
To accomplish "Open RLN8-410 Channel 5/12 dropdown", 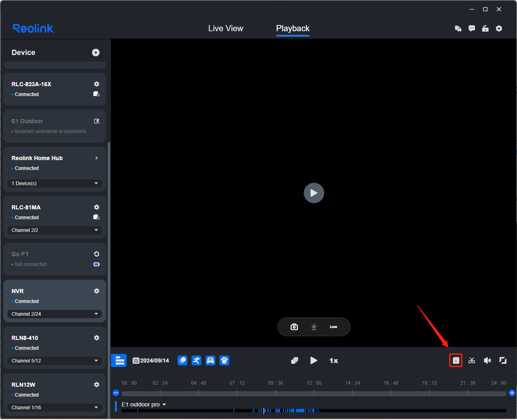I will point(55,361).
